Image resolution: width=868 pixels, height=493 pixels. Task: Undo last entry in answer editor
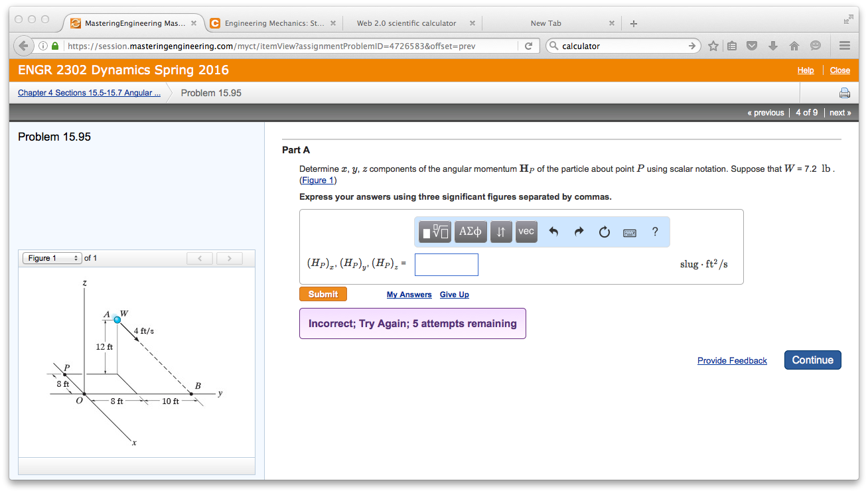pyautogui.click(x=553, y=232)
